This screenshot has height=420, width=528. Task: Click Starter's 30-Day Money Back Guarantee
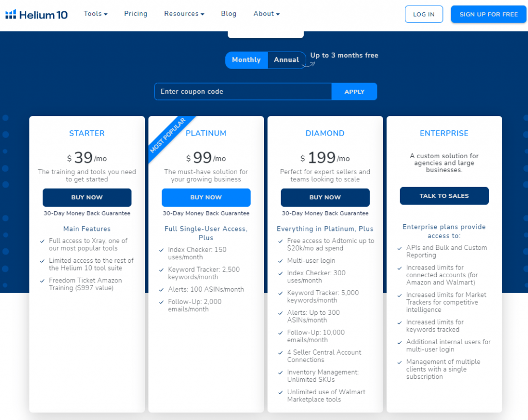tap(87, 213)
